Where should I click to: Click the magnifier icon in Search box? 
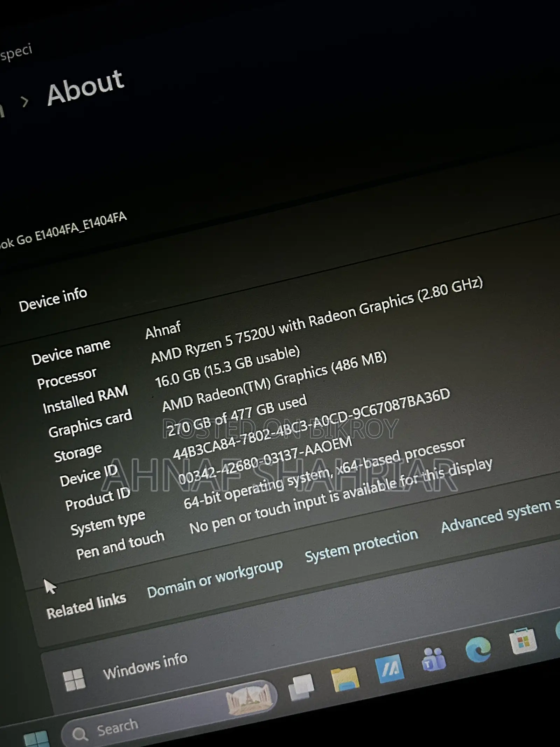click(x=80, y=734)
